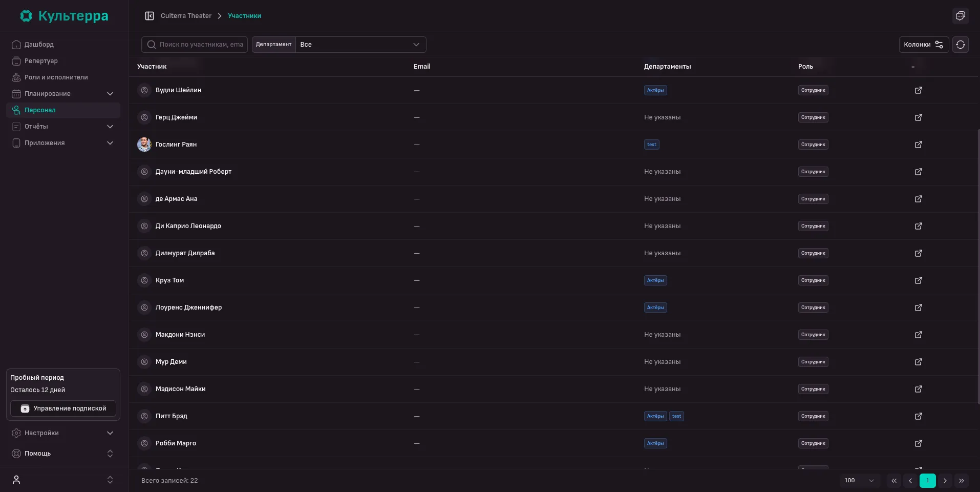The height and width of the screenshot is (492, 980).
Task: Click participant name Робби Марго
Action: pos(176,443)
